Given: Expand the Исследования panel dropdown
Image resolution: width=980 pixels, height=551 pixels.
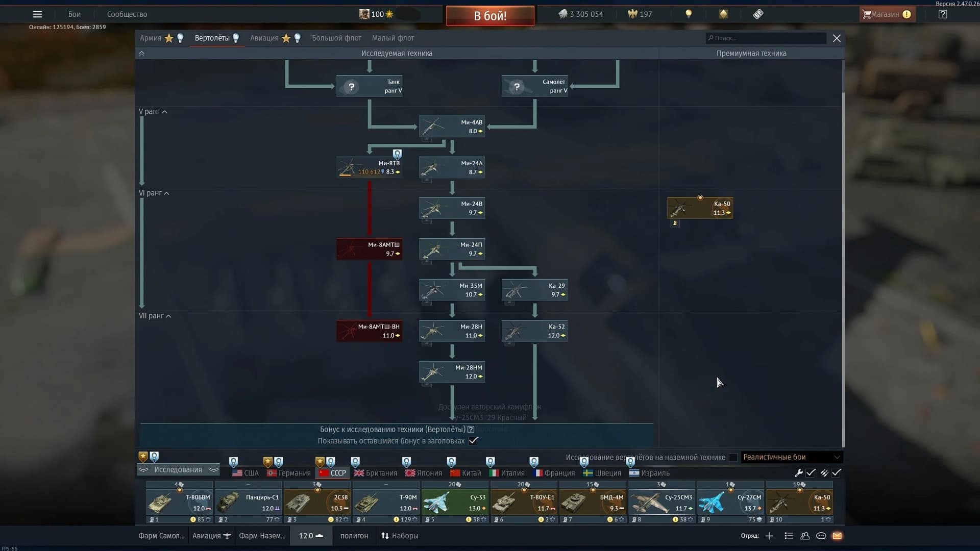Looking at the screenshot, I should point(178,470).
